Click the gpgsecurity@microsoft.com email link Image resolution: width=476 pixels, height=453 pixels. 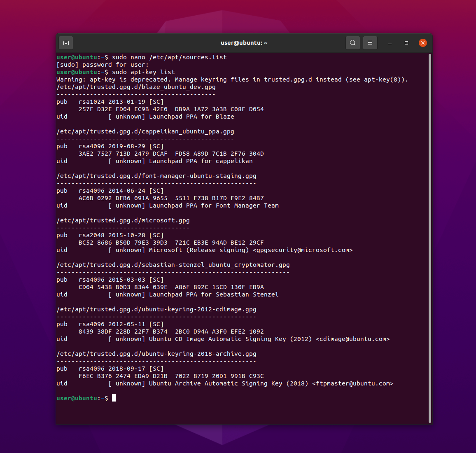click(x=303, y=250)
